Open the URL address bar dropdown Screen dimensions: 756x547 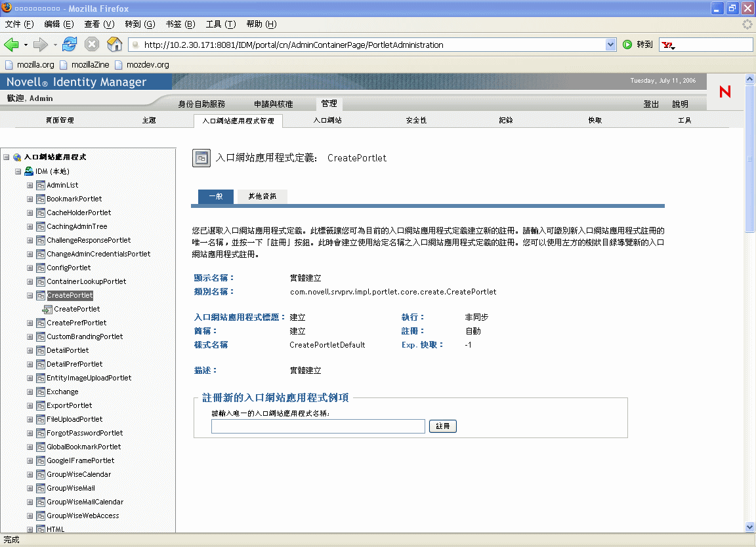pyautogui.click(x=611, y=45)
